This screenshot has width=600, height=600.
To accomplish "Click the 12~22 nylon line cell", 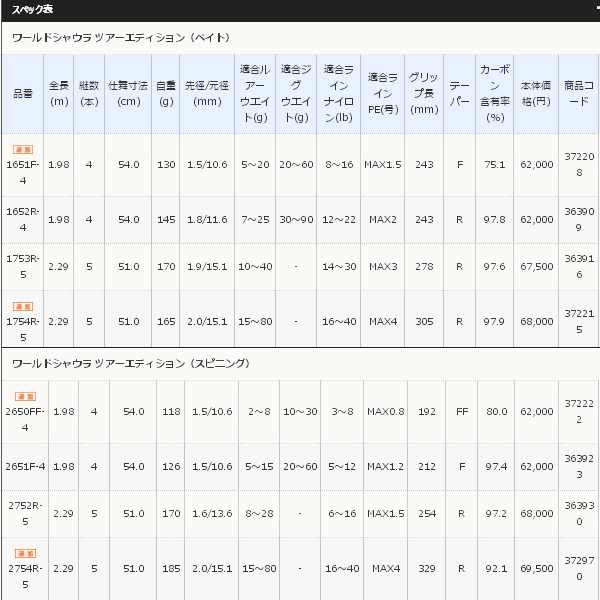I will pyautogui.click(x=339, y=219).
